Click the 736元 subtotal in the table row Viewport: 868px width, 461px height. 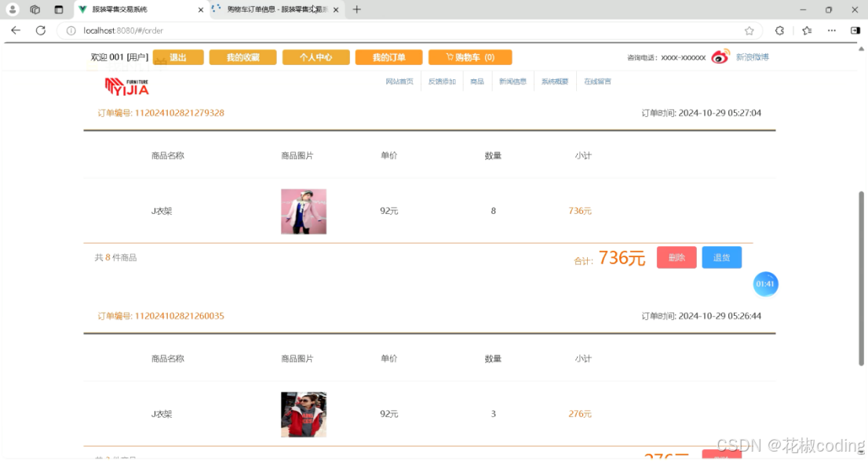click(580, 211)
